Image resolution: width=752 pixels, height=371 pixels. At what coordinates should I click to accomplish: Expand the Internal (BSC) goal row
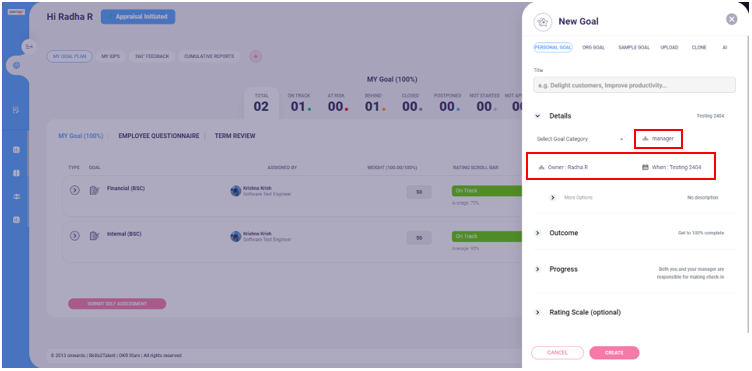pos(74,236)
